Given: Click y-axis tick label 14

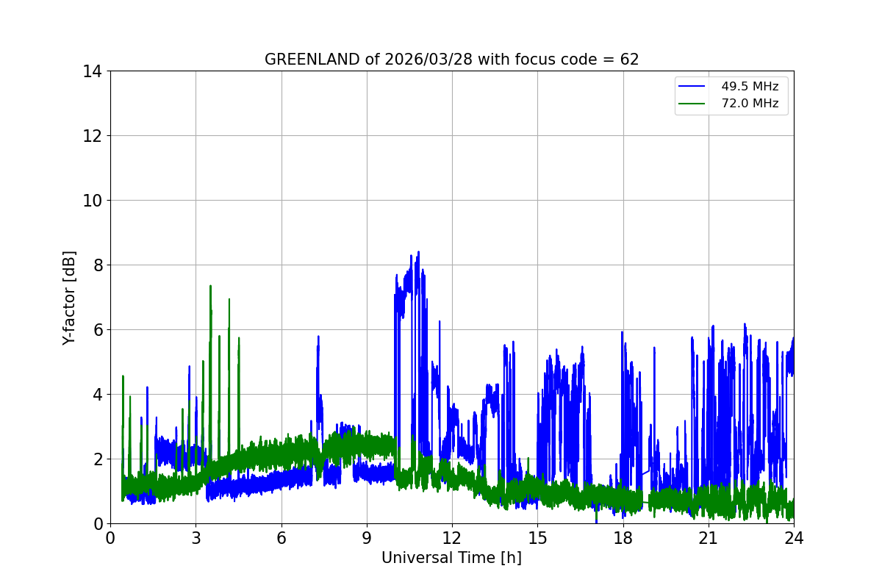Looking at the screenshot, I should click(x=92, y=71).
